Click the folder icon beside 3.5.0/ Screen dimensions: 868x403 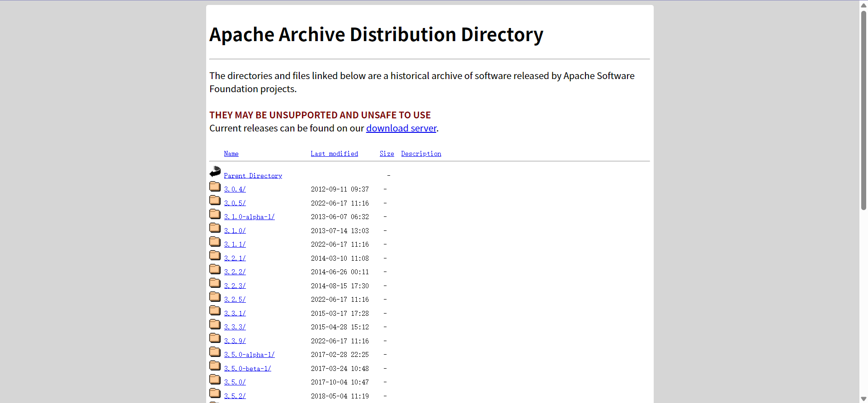click(215, 380)
